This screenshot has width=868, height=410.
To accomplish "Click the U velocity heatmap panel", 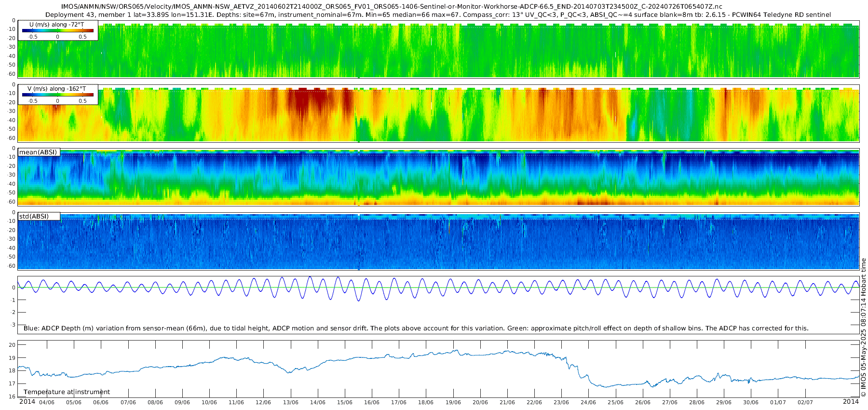I will point(438,49).
